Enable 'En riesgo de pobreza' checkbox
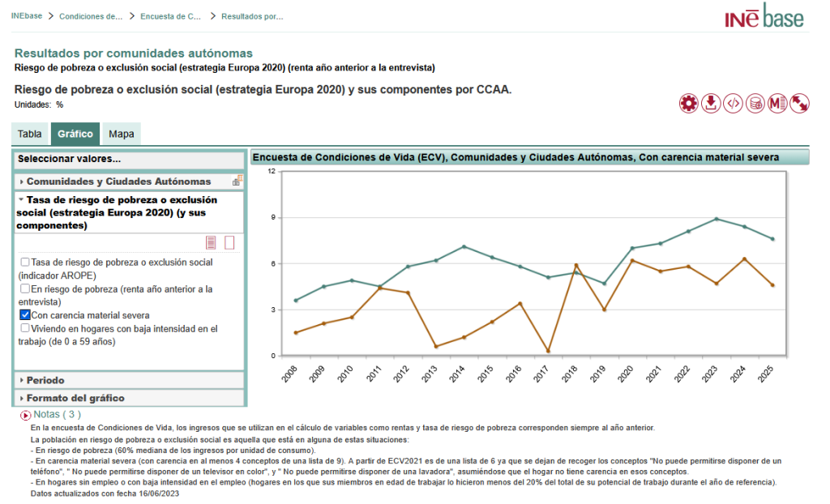This screenshot has height=504, width=830. pyautogui.click(x=25, y=288)
